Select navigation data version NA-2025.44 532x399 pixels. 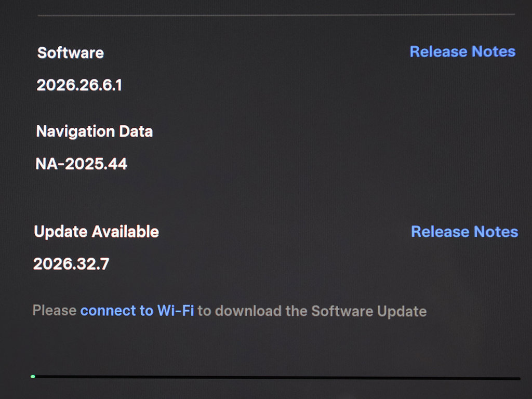click(x=82, y=164)
